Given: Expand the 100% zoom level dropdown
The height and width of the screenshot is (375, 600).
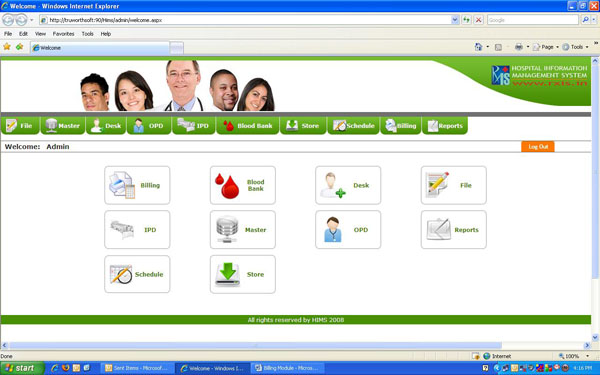Looking at the screenshot, I should 588,356.
